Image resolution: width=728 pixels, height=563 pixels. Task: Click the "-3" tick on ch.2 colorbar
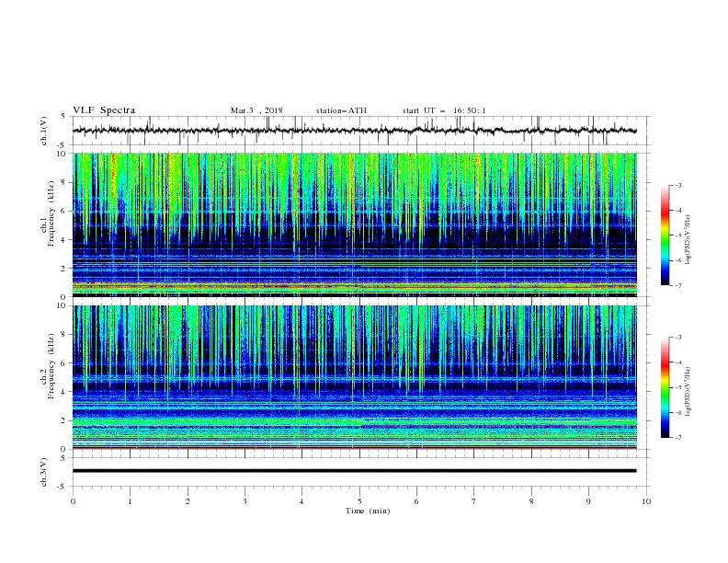pos(678,338)
